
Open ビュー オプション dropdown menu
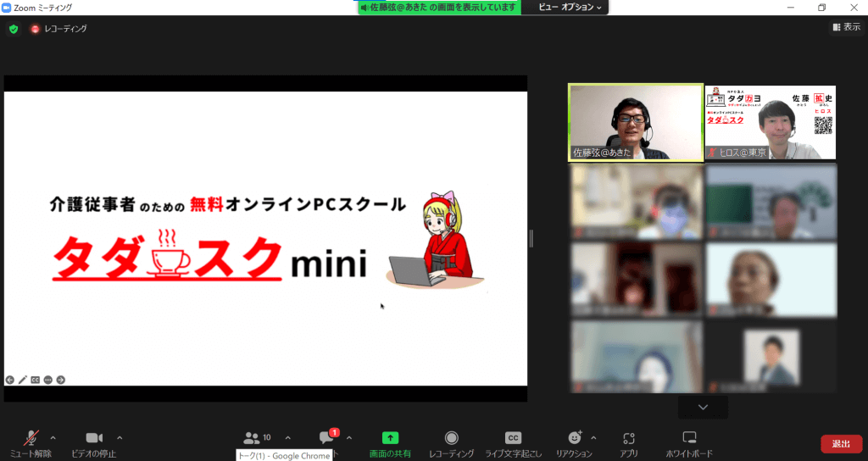coord(570,7)
